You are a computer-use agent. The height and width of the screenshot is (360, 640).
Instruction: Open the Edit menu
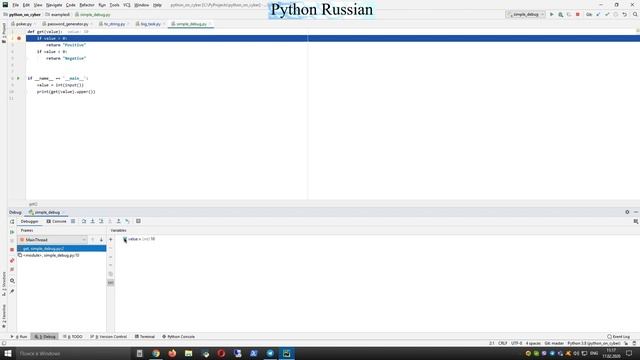pos(26,5)
